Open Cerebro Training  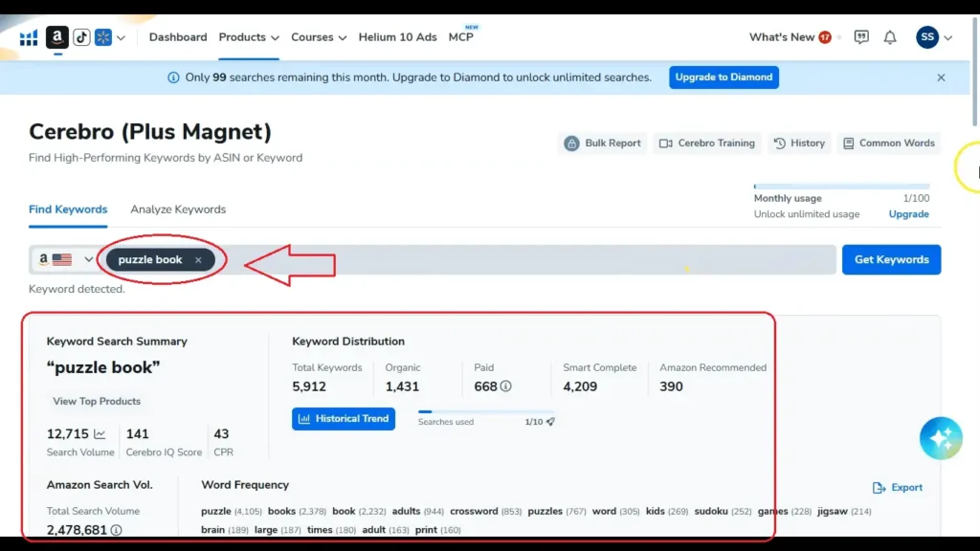[707, 143]
